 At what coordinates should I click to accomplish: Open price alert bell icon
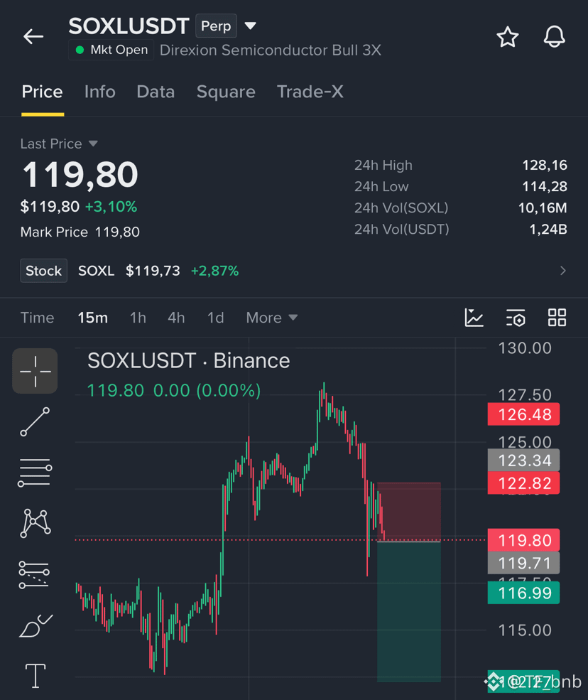coord(554,37)
